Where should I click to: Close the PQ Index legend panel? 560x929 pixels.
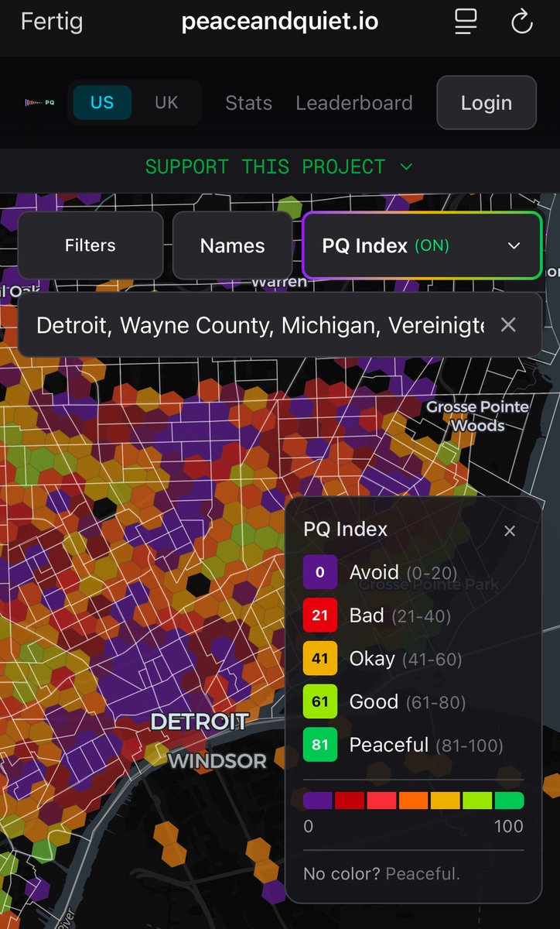tap(510, 531)
